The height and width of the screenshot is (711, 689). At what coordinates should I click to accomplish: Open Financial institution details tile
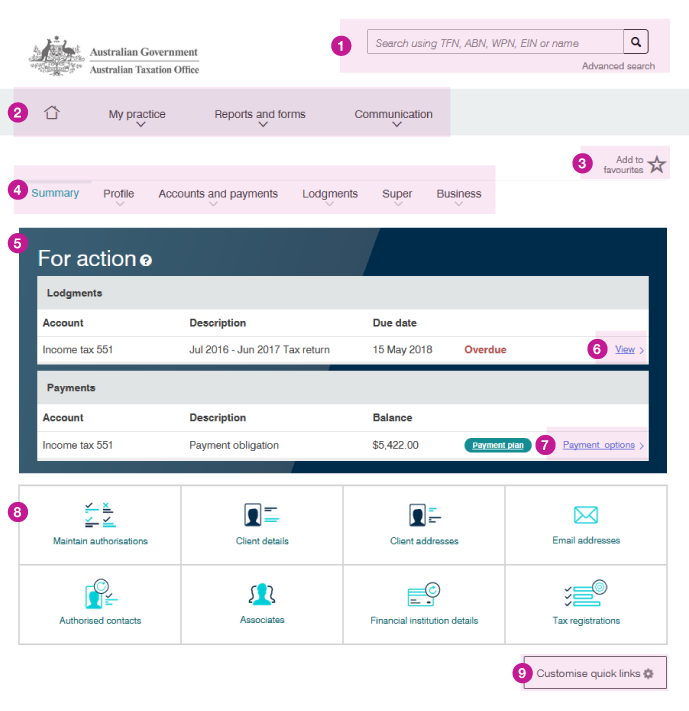[x=424, y=603]
